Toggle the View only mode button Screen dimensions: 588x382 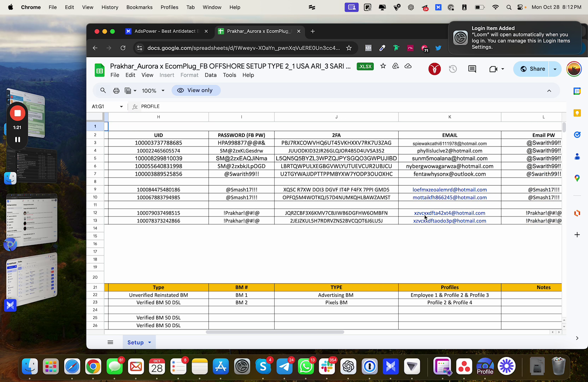(196, 90)
